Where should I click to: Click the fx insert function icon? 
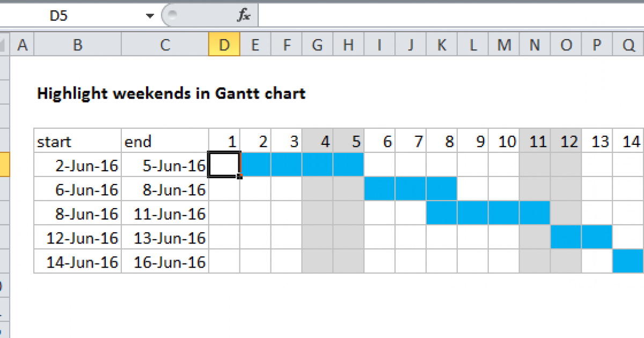244,16
